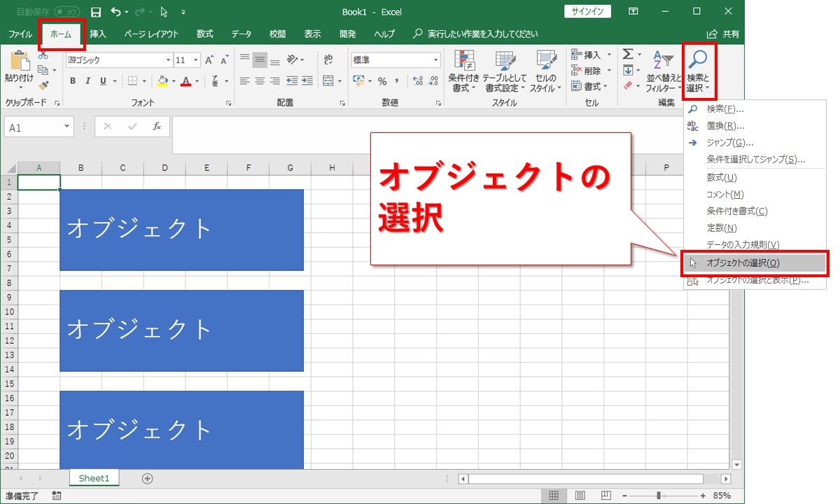Viewport: 840px width, 504px height.
Task: Choose コメント(M) menu entry
Action: (x=755, y=194)
